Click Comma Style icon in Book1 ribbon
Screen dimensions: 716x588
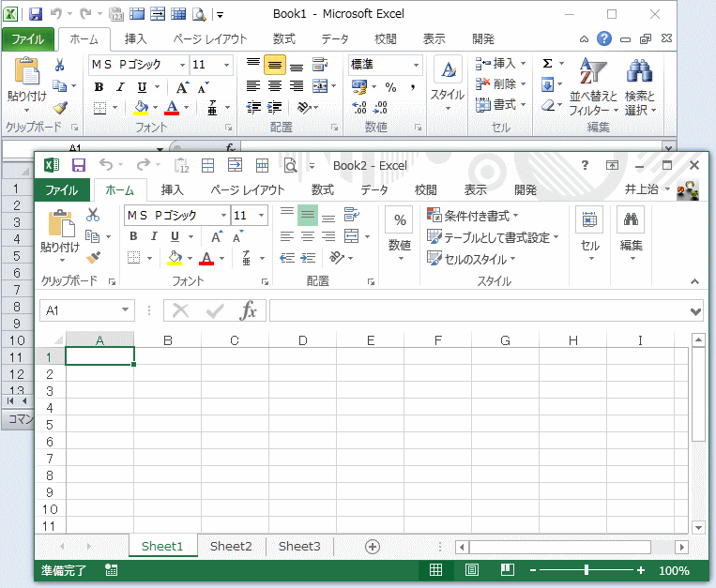[412, 86]
